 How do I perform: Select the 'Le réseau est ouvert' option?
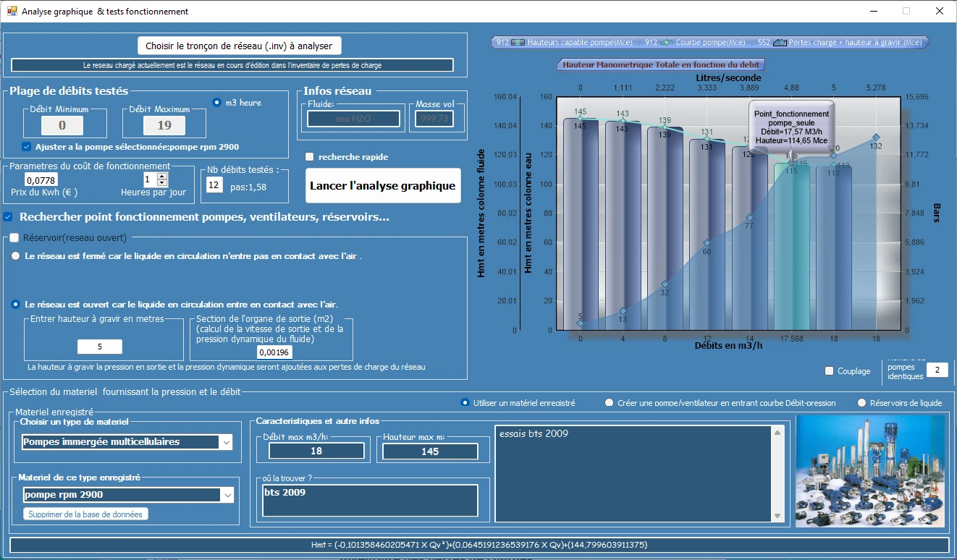(15, 305)
